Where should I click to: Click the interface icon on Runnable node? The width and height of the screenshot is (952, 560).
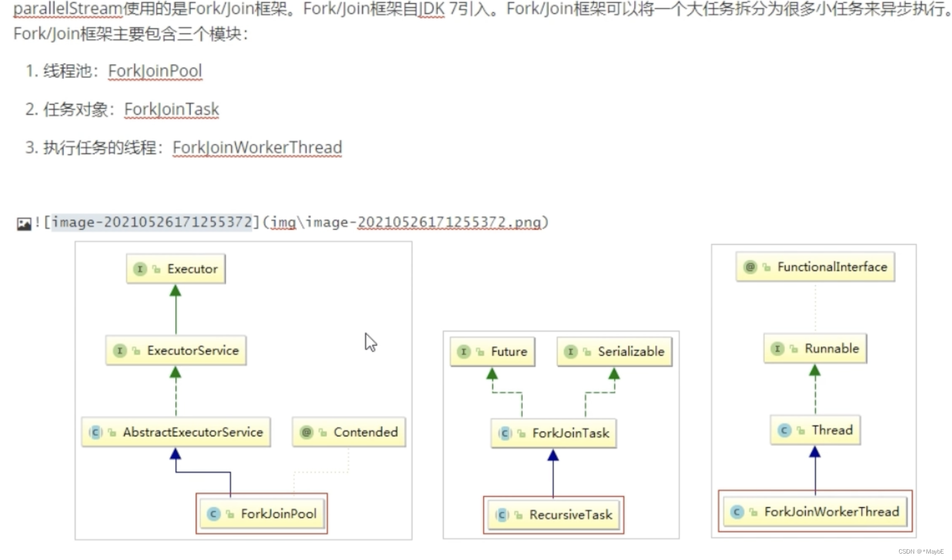coord(778,348)
